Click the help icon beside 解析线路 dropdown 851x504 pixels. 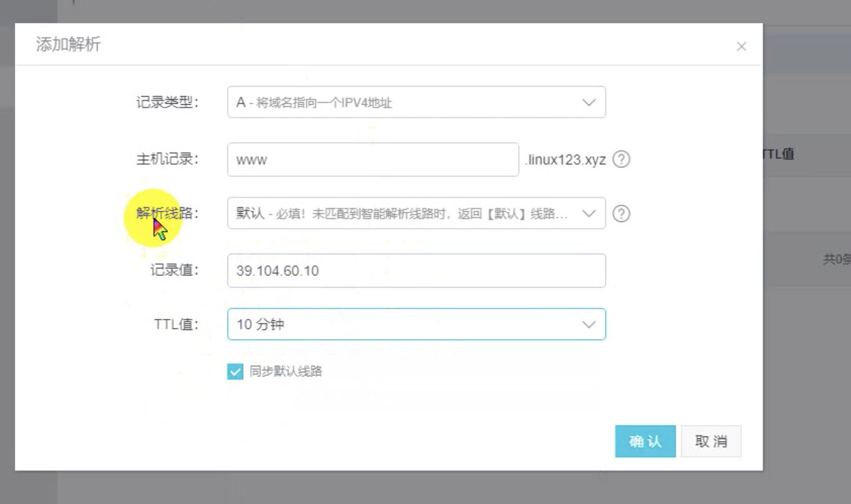tap(621, 213)
